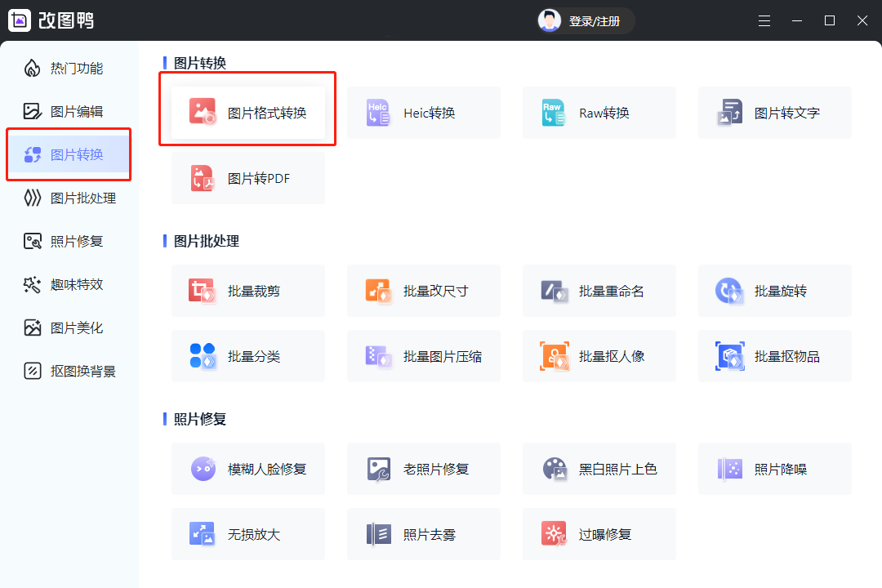Open the hamburger settings menu
Image resolution: width=882 pixels, height=588 pixels.
pyautogui.click(x=764, y=20)
